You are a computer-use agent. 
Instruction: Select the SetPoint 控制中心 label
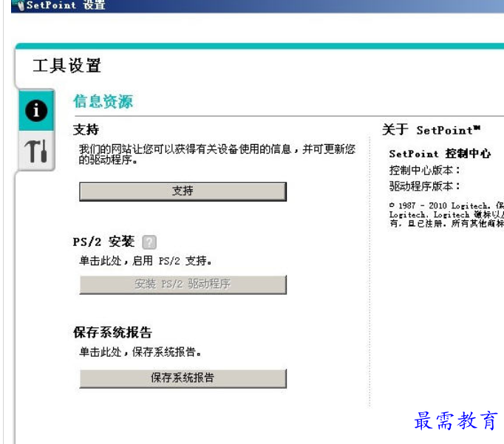coord(440,154)
